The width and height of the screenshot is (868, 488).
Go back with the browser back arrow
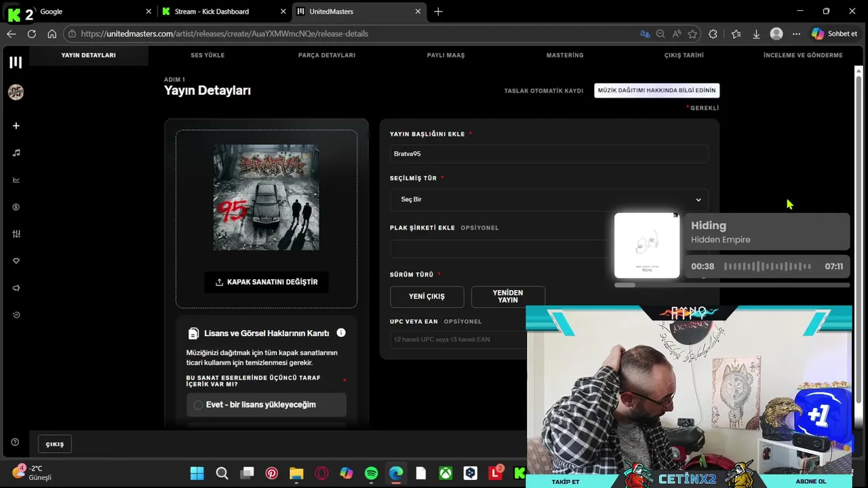coord(12,34)
